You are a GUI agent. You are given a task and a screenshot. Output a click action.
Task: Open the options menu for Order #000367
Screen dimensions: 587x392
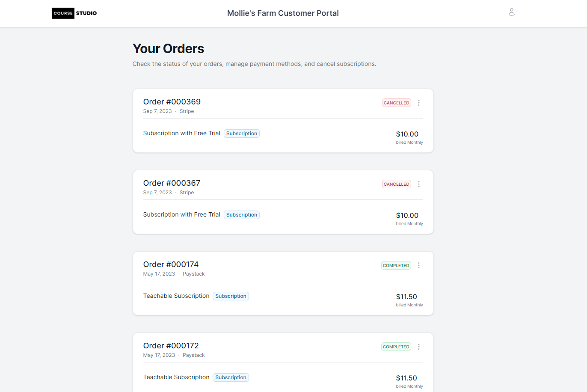(x=419, y=184)
